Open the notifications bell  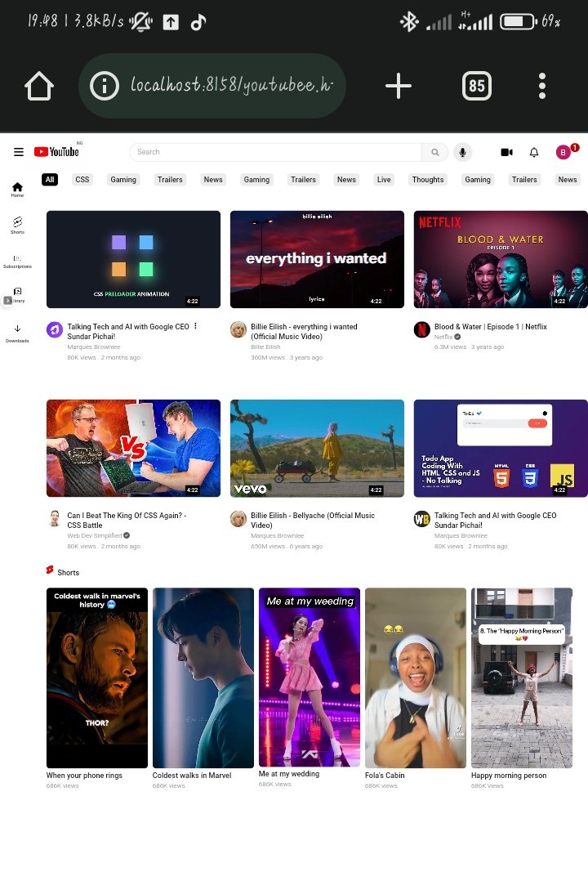[534, 152]
